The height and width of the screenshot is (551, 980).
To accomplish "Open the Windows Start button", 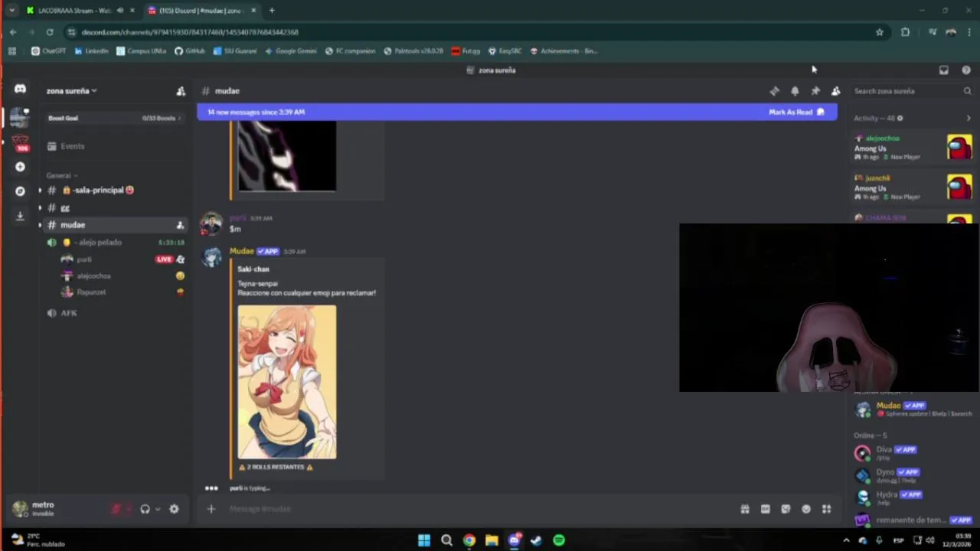I will [424, 540].
